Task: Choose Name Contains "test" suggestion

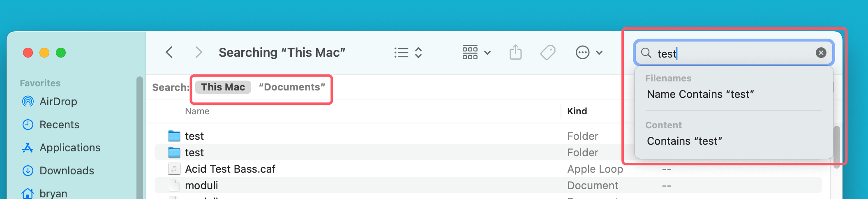Action: pos(700,95)
